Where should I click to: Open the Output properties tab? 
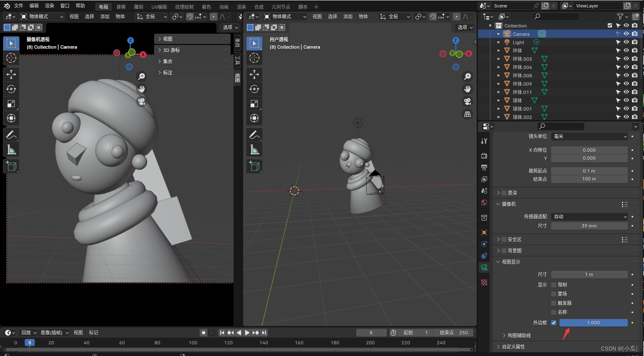484,168
